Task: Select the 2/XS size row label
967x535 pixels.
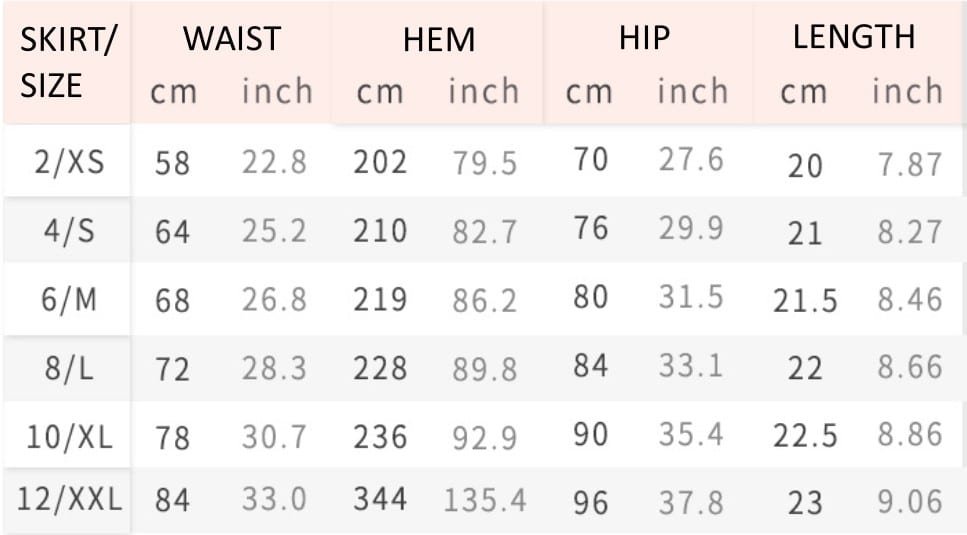Action: [x=69, y=163]
